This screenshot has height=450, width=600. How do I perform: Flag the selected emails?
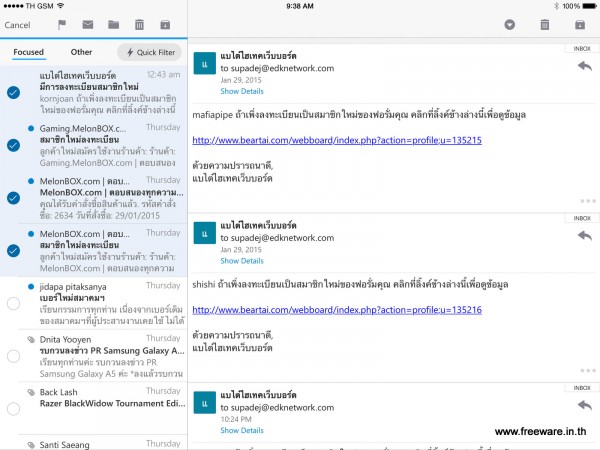[62, 24]
